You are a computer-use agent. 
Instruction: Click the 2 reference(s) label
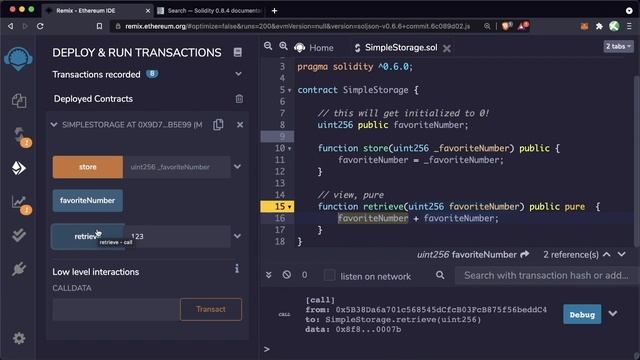571,255
